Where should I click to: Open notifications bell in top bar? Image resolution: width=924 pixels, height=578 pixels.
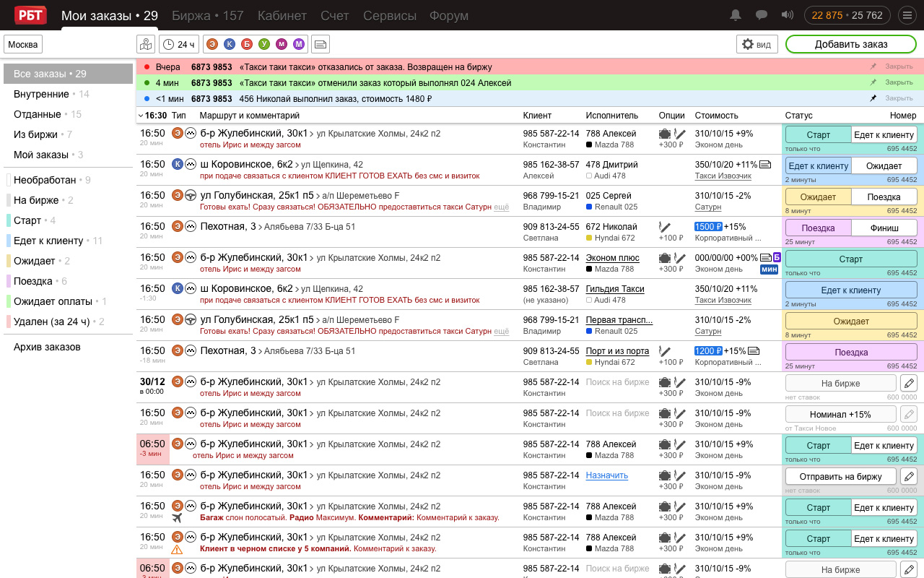point(736,15)
